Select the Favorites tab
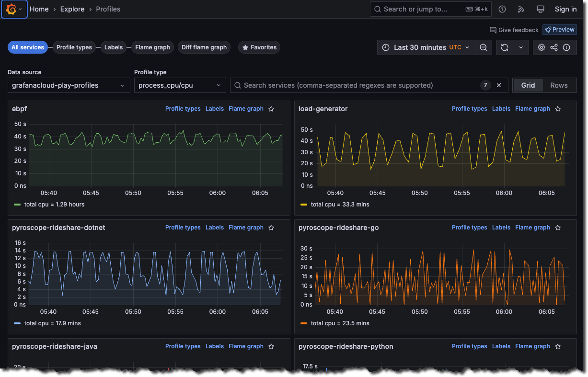 [x=259, y=47]
